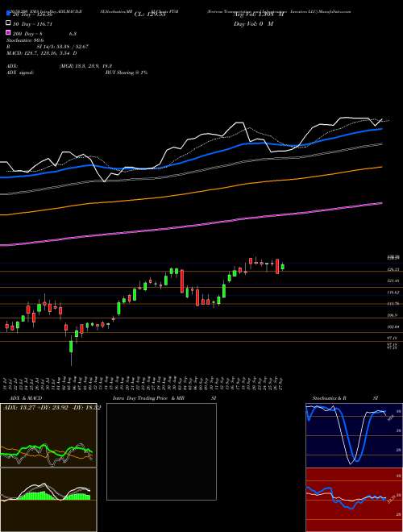Click the 'Stochastics: 80.6' reading
The height and width of the screenshot is (532, 403).
(25, 40)
